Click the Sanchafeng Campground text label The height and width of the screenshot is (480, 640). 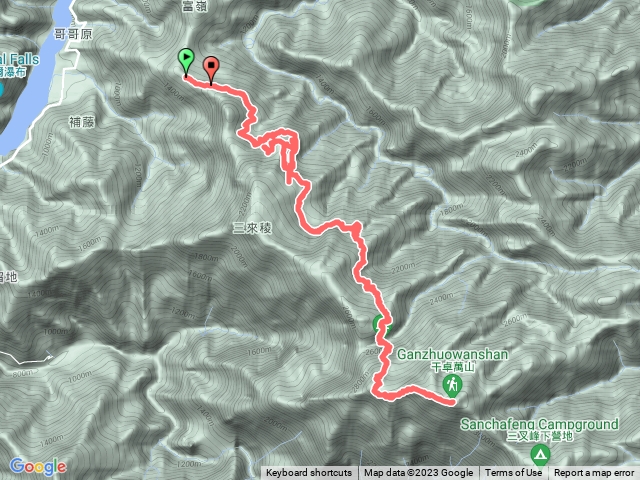click(540, 424)
